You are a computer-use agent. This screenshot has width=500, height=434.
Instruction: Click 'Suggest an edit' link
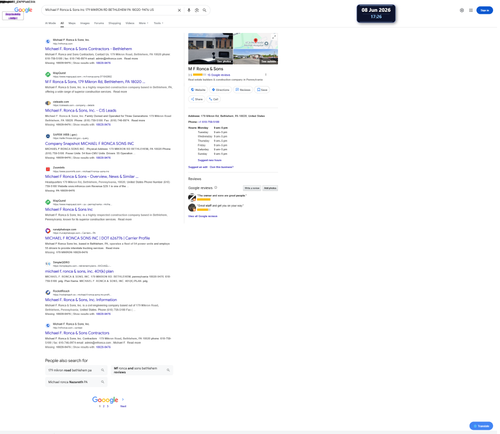[198, 167]
